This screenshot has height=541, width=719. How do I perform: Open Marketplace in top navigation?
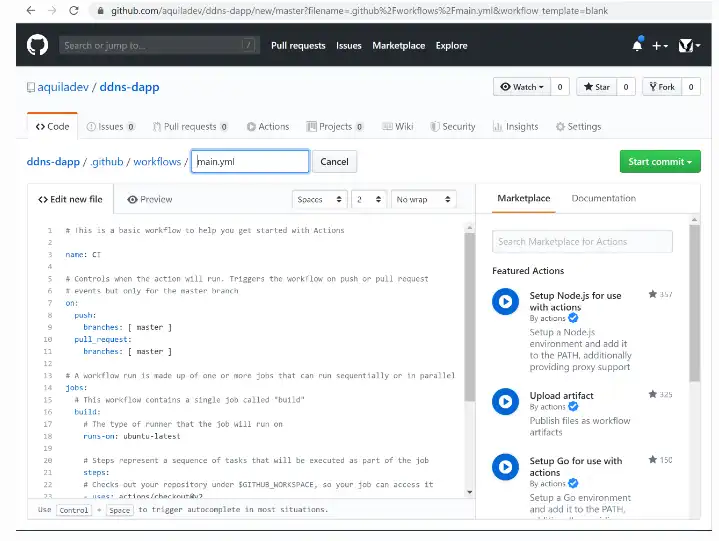398,45
